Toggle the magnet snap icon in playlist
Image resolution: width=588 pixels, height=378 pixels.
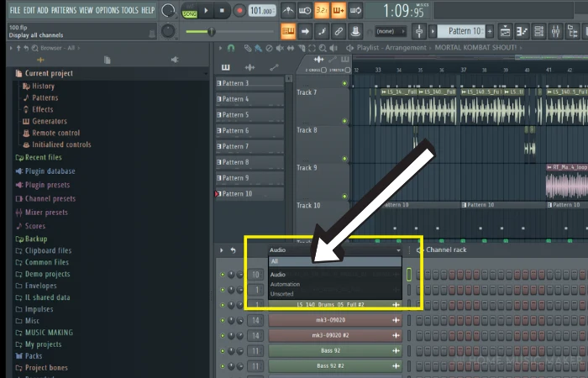point(231,48)
